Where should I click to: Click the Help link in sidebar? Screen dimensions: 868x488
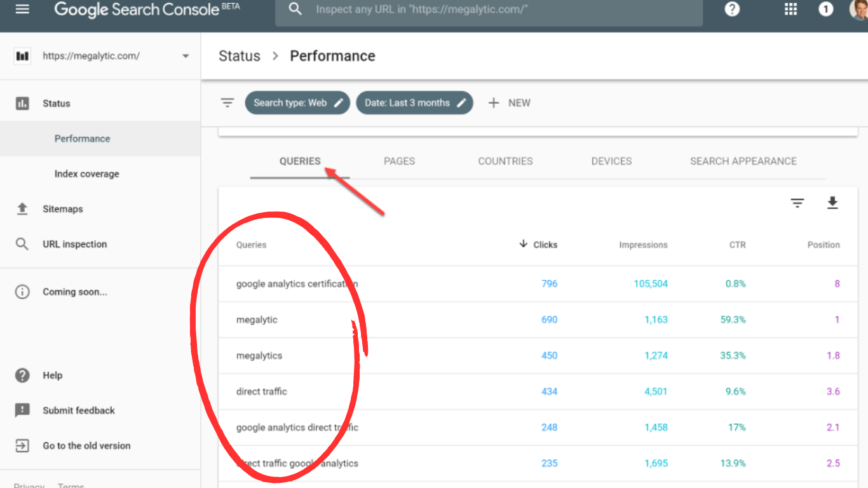tap(53, 376)
